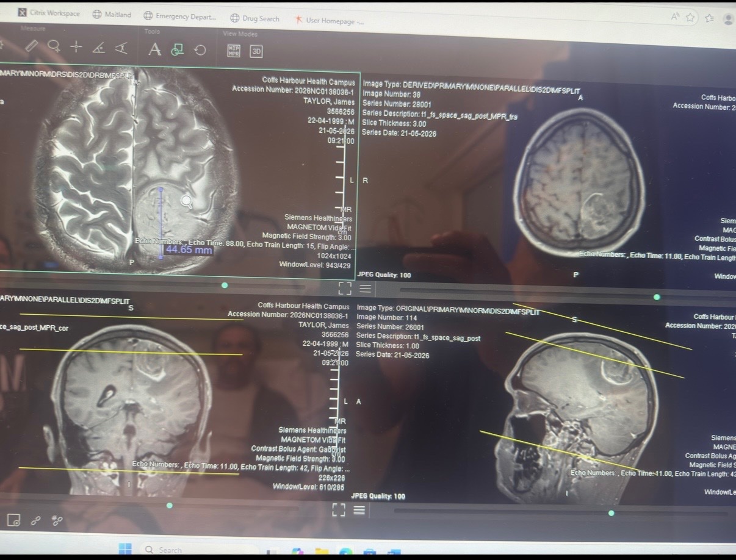Select the angle measurement tool
The width and height of the screenshot is (736, 560).
coord(98,48)
